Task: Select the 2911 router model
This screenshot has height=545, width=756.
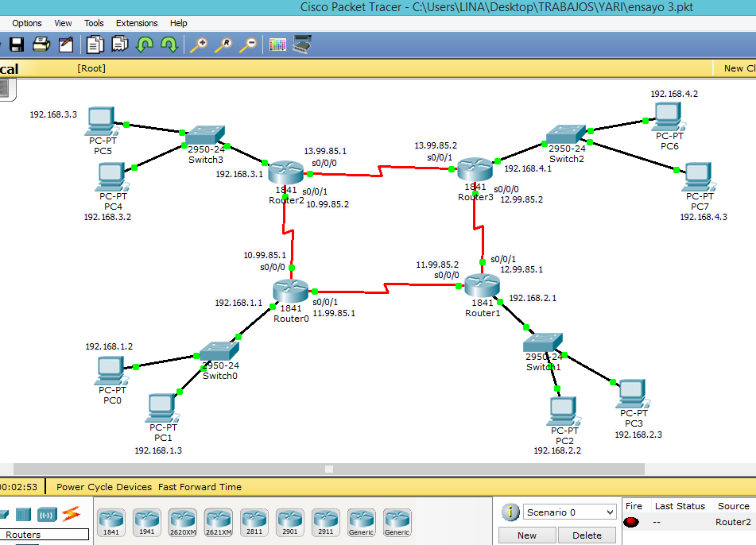Action: (x=325, y=522)
